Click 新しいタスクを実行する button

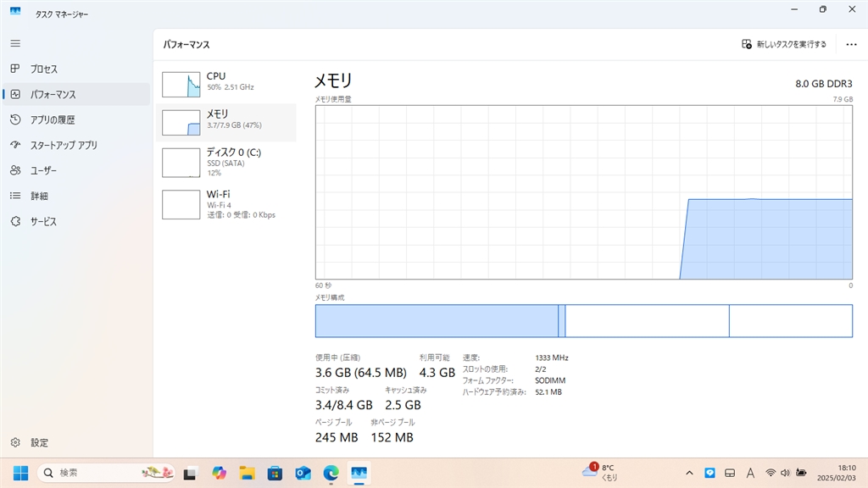(x=784, y=44)
